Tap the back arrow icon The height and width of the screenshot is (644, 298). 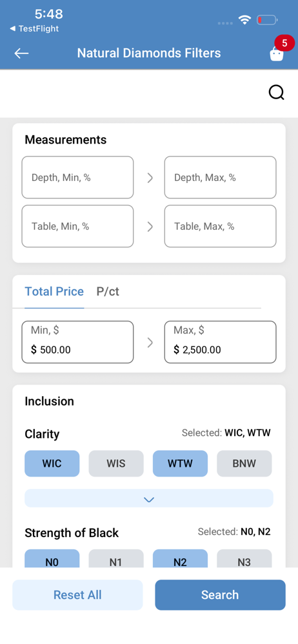[x=21, y=53]
